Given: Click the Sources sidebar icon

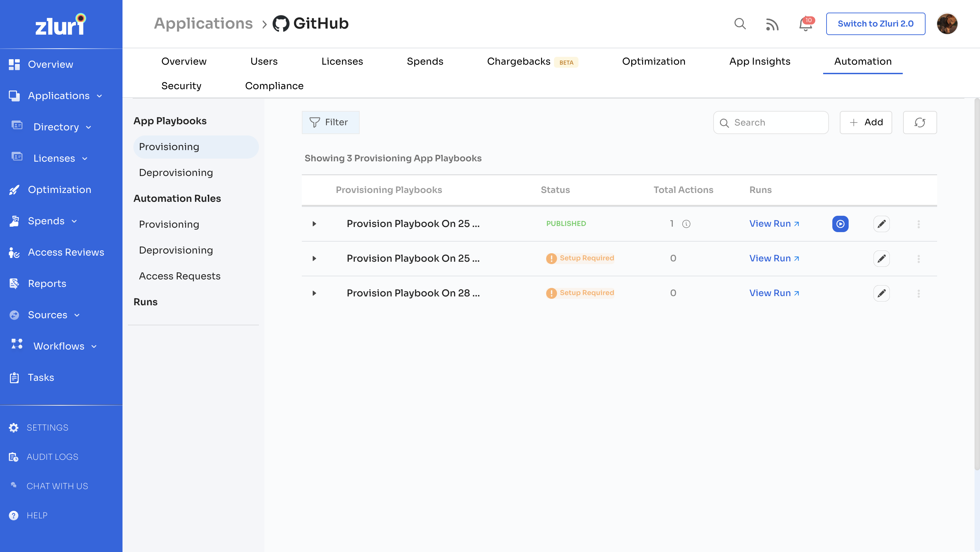Looking at the screenshot, I should pos(14,314).
